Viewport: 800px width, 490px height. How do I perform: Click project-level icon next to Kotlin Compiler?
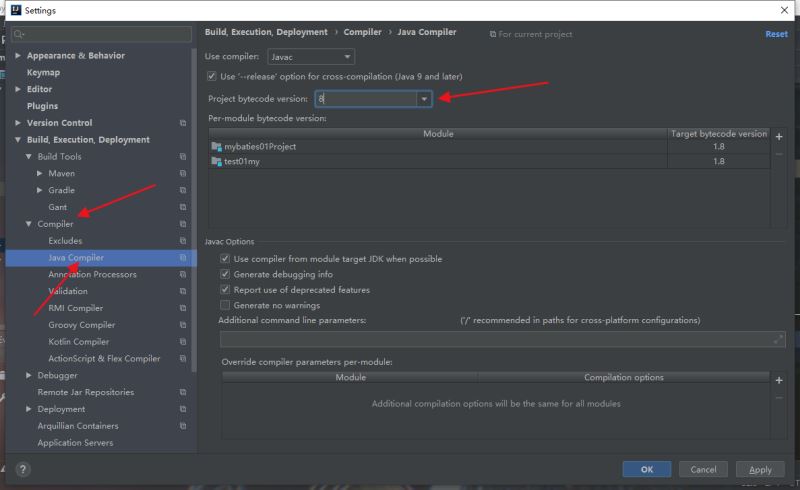[183, 342]
